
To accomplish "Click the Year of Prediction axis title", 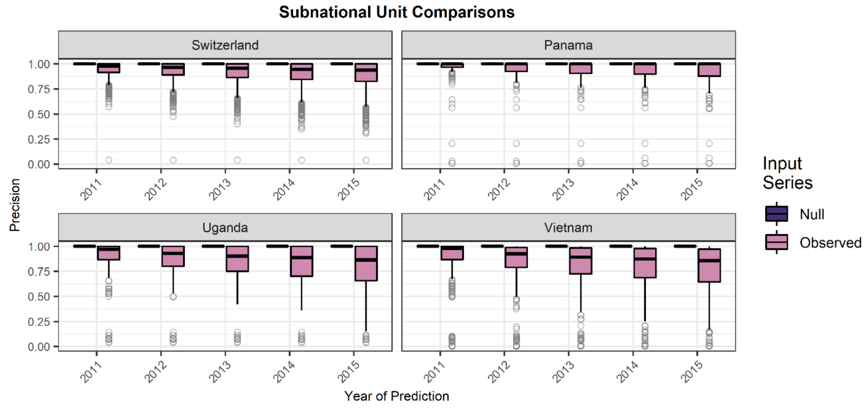I will click(x=397, y=396).
